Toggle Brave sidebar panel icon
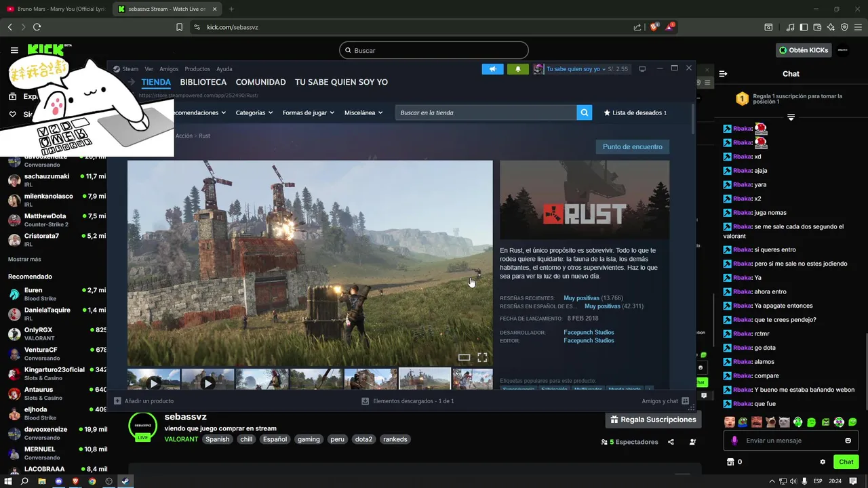Image resolution: width=868 pixels, height=488 pixels. (804, 27)
